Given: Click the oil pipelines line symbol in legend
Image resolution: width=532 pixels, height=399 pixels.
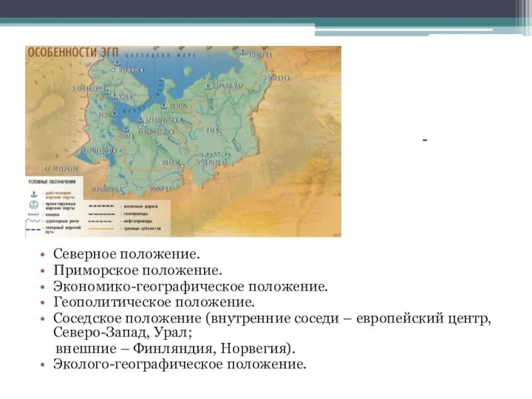Looking at the screenshot, I should (101, 221).
